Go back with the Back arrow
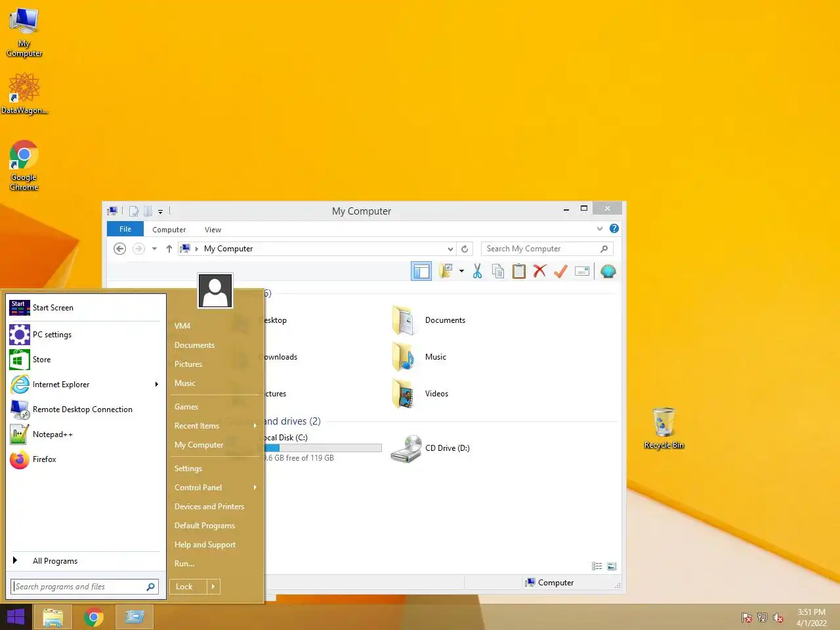This screenshot has width=840, height=630. click(119, 249)
